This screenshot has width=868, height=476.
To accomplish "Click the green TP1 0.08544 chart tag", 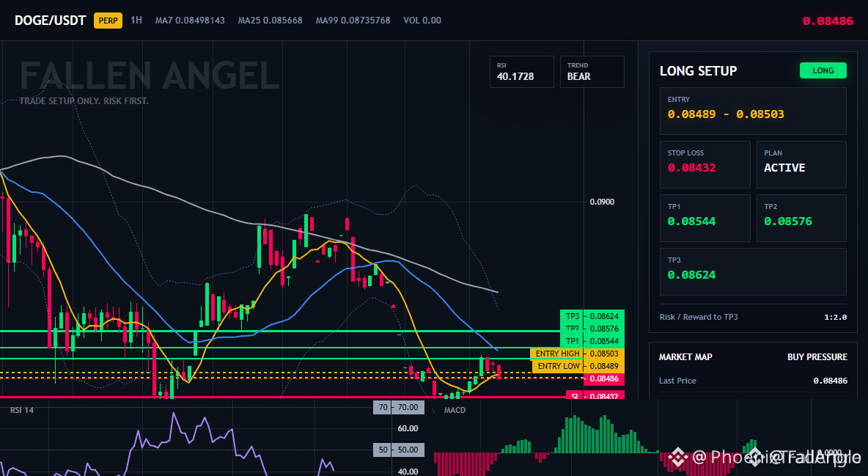I will click(x=592, y=341).
